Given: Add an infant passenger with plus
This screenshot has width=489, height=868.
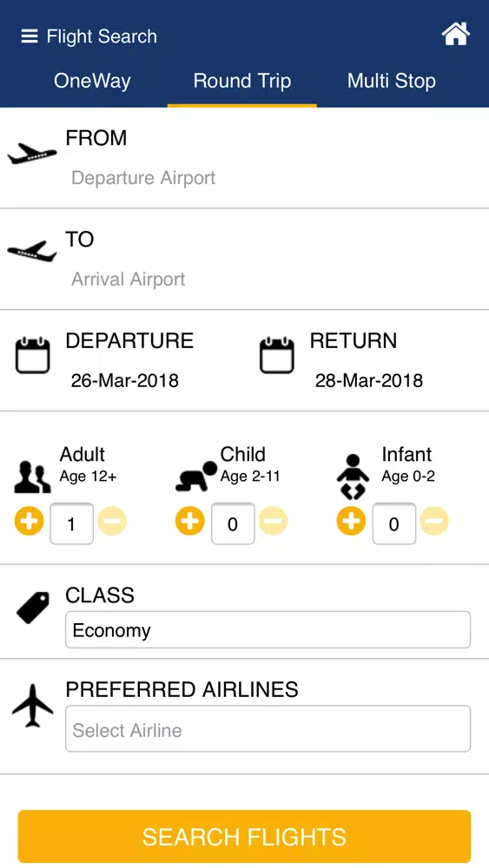Looking at the screenshot, I should click(351, 521).
